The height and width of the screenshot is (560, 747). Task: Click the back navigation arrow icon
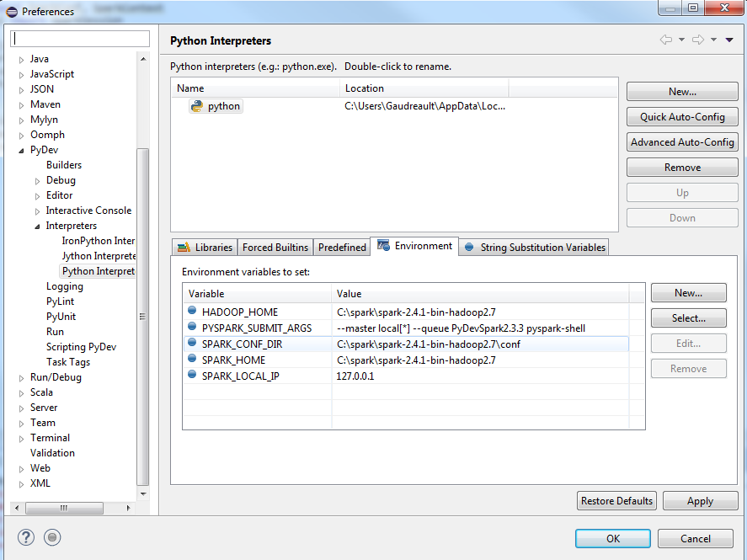tap(666, 40)
